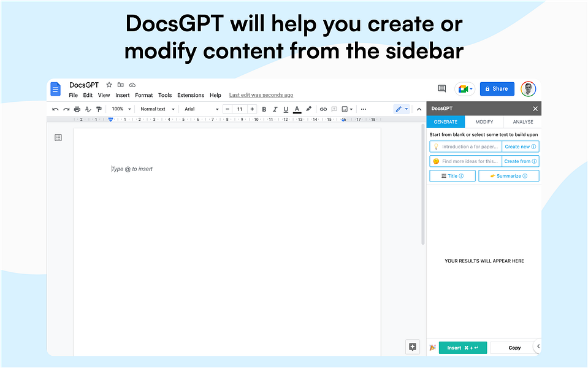588x368 pixels.
Task: Click the green Insert button
Action: tap(463, 348)
